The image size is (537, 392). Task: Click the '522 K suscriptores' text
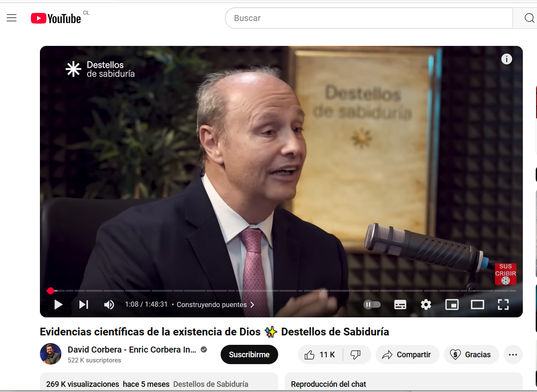94,360
